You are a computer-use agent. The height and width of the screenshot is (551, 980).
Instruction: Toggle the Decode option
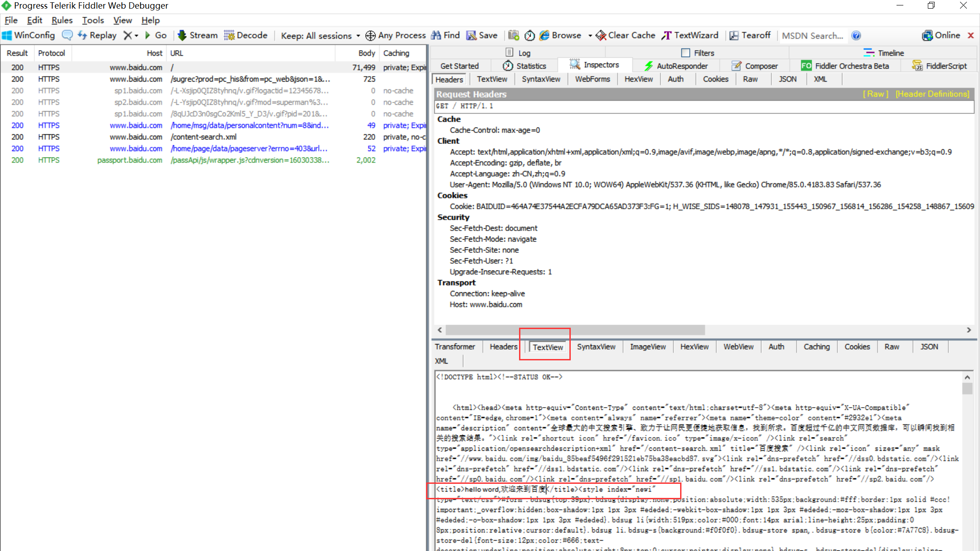(246, 35)
